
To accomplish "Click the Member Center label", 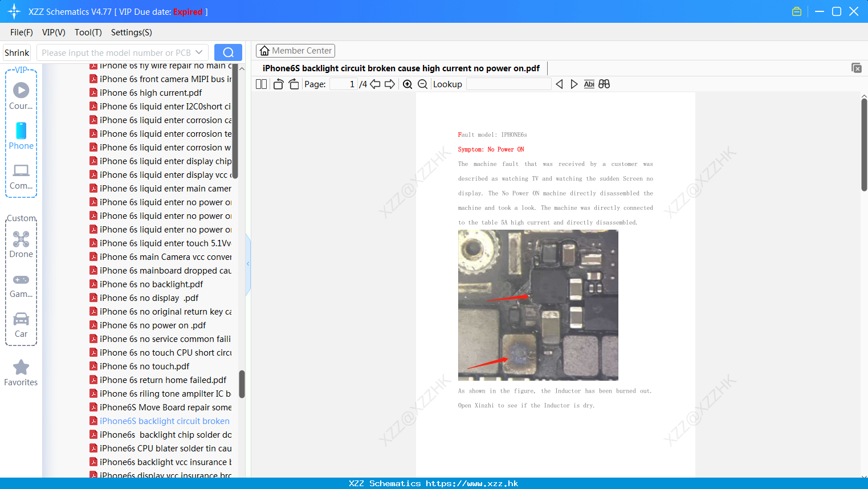I will [301, 51].
